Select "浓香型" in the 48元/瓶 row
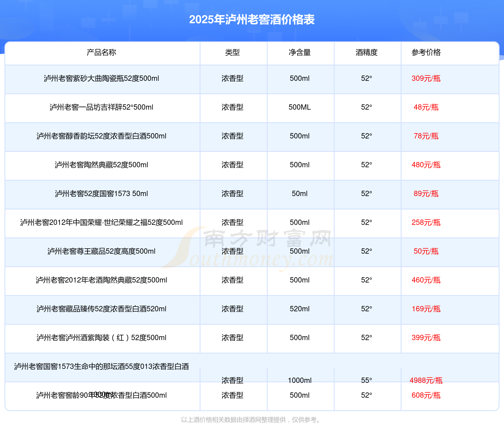 pyautogui.click(x=232, y=107)
